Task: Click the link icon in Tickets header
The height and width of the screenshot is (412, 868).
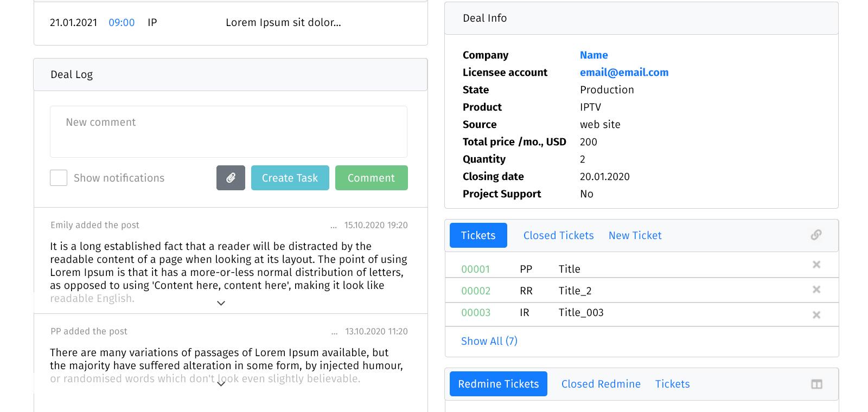Action: [x=816, y=235]
